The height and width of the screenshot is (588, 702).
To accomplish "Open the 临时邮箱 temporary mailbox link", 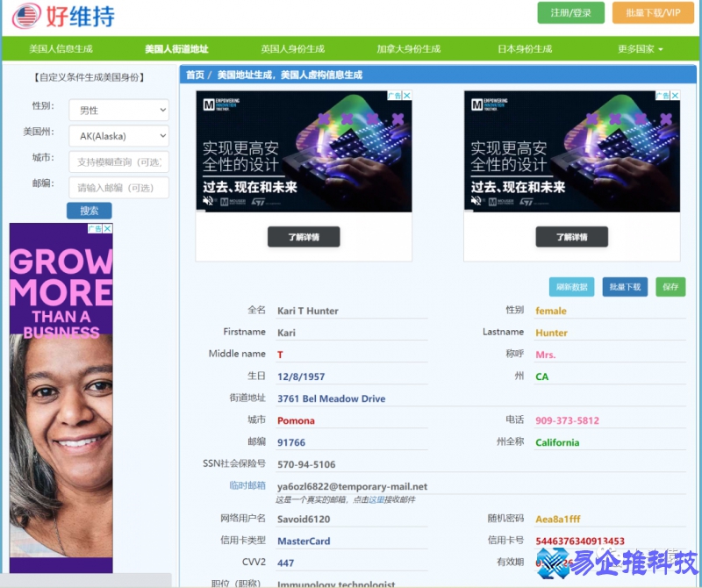I will pos(247,484).
